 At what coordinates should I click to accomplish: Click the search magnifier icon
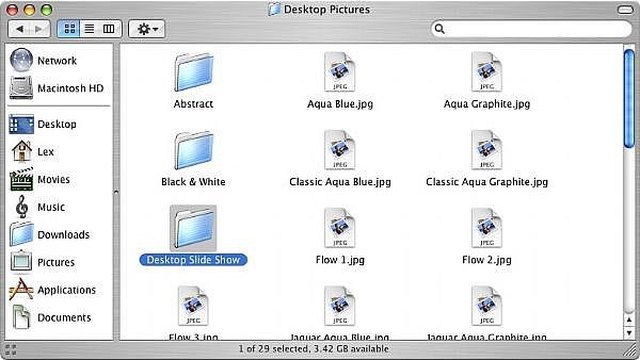(x=440, y=29)
